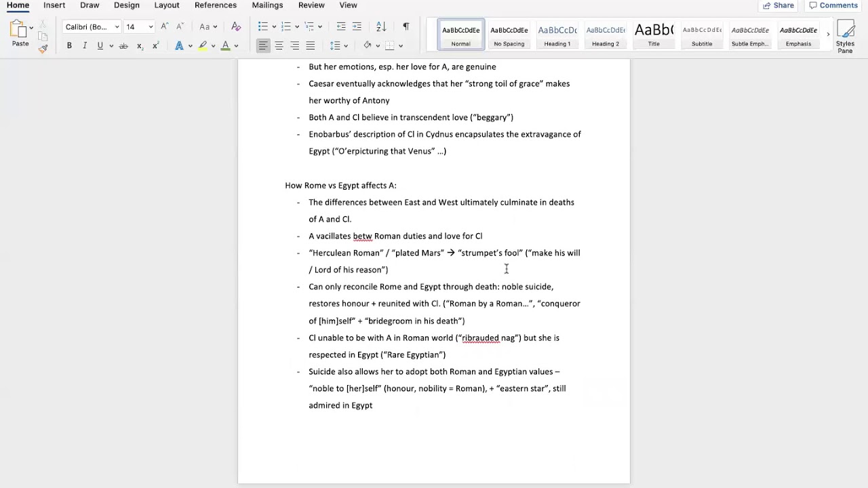The height and width of the screenshot is (488, 868).
Task: Switch to the Layout tab
Action: click(167, 5)
